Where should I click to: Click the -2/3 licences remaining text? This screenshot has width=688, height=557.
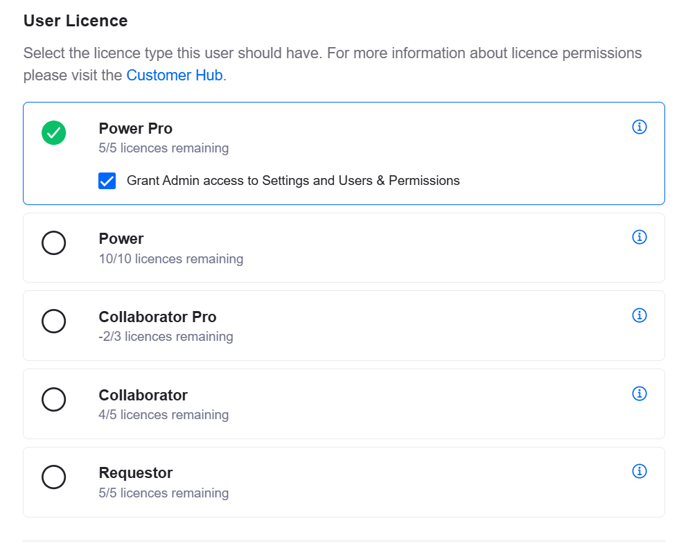click(x=165, y=337)
